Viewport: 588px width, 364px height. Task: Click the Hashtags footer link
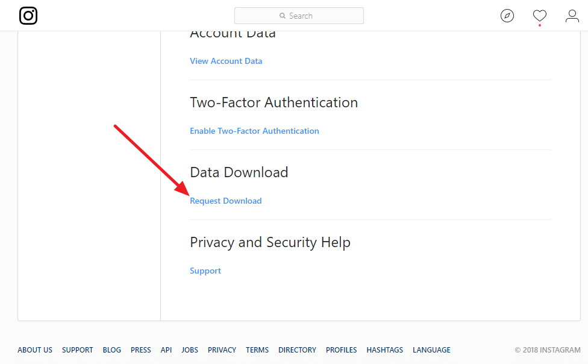384,350
